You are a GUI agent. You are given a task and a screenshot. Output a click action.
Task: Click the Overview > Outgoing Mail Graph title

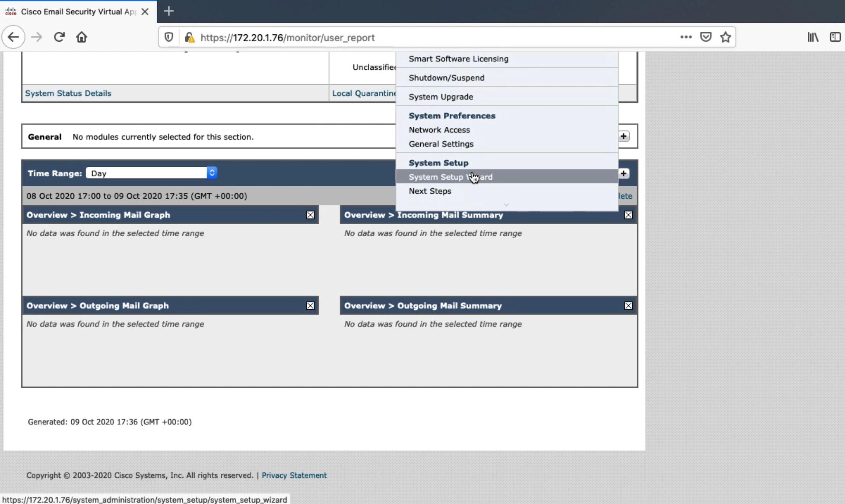tap(98, 306)
